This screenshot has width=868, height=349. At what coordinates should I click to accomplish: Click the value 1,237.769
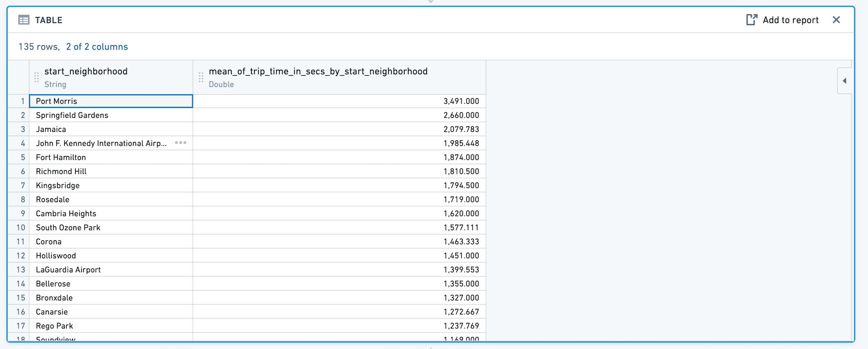click(x=461, y=326)
